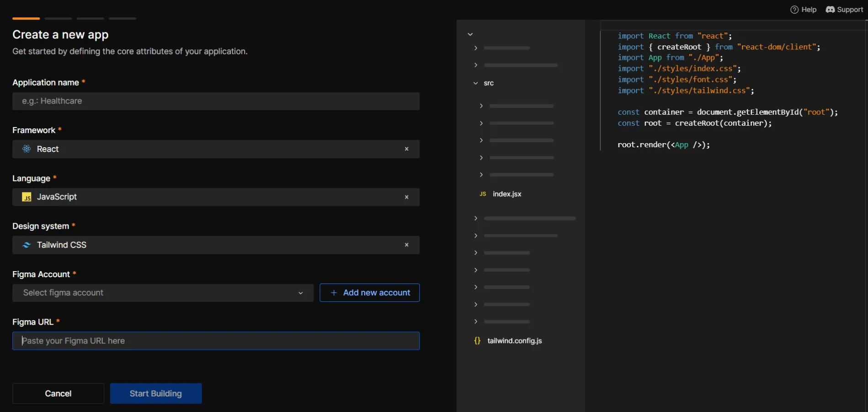Open the Framework React dropdown
Screen dimensions: 868x412
[x=216, y=149]
